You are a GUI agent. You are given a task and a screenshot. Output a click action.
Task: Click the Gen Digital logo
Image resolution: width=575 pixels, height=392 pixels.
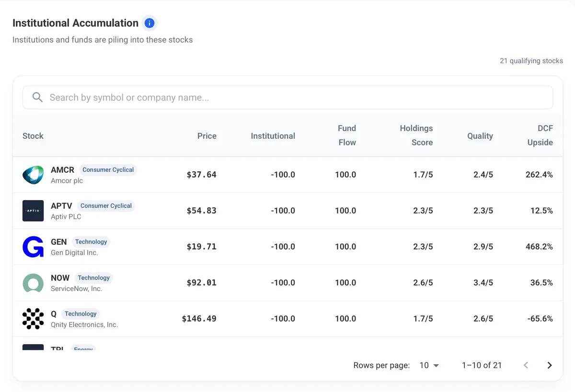click(x=33, y=246)
